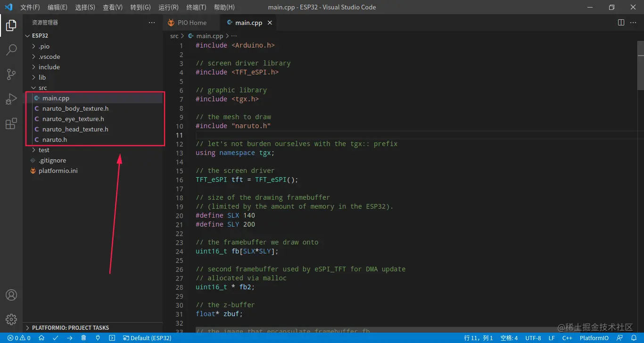Expand the .vscode folder
Viewport: 644px width, 343px height.
coord(93,57)
